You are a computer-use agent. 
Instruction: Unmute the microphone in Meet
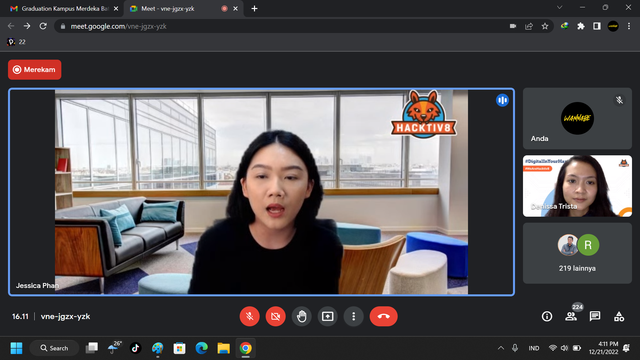pos(249,316)
